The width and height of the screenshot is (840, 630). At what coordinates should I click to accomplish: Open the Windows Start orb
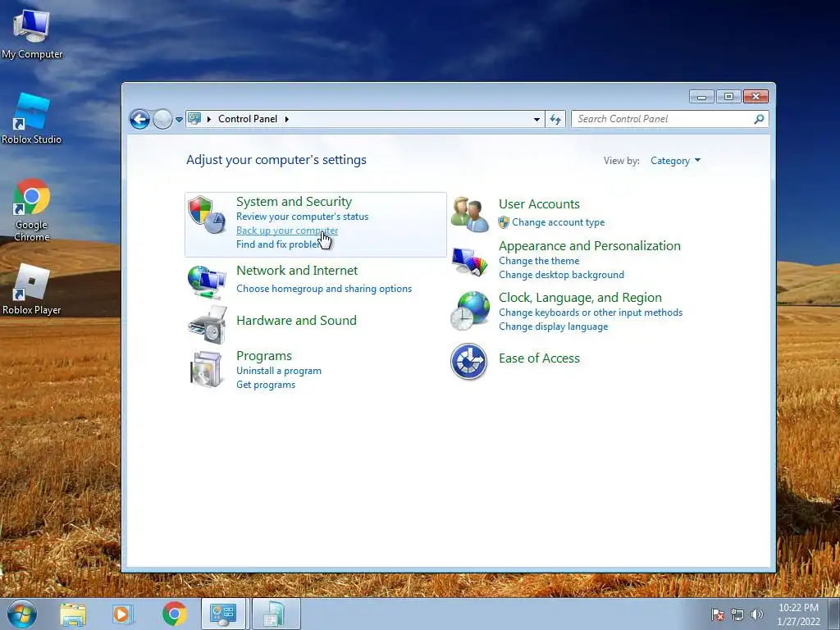click(22, 614)
